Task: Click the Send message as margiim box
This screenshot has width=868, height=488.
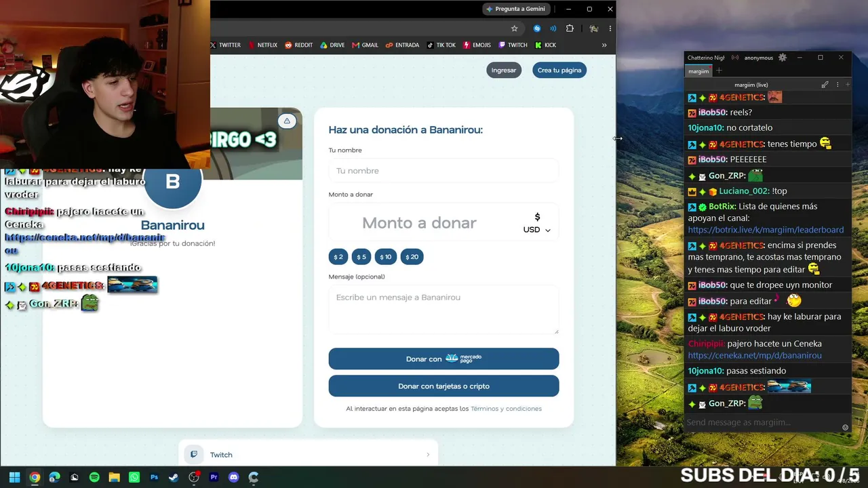Action: point(762,422)
